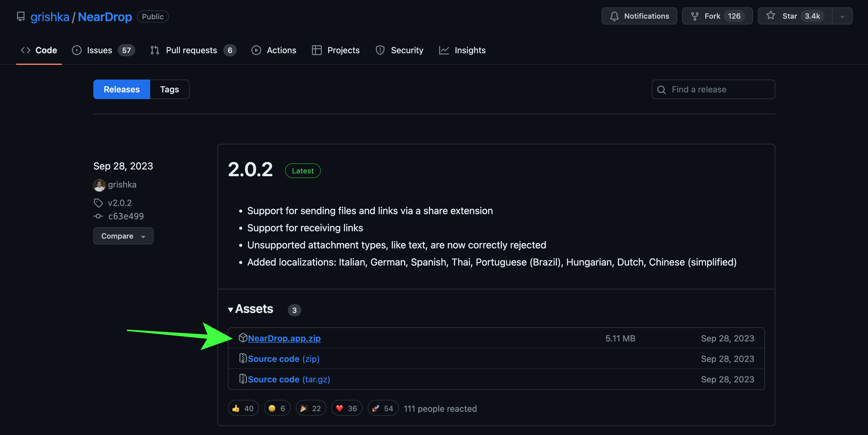Screen dimensions: 868x435
Task: Click the heart reaction with 36
Action: point(347,408)
